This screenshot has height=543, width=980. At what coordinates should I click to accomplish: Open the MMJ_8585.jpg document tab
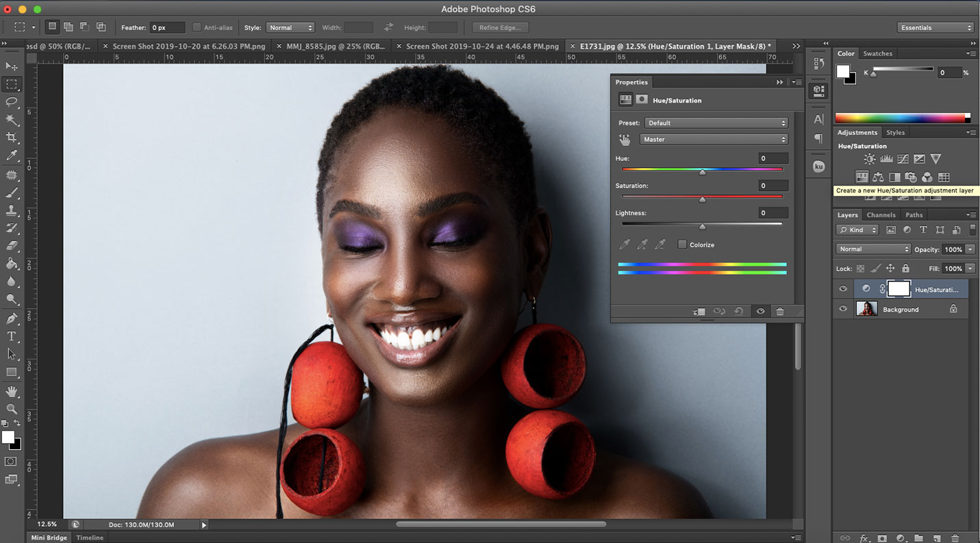click(x=336, y=47)
